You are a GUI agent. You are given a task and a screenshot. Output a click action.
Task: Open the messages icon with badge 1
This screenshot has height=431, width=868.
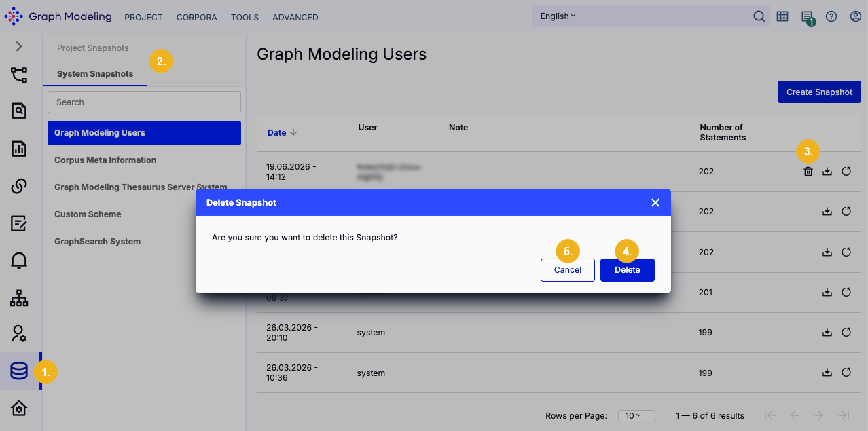807,18
